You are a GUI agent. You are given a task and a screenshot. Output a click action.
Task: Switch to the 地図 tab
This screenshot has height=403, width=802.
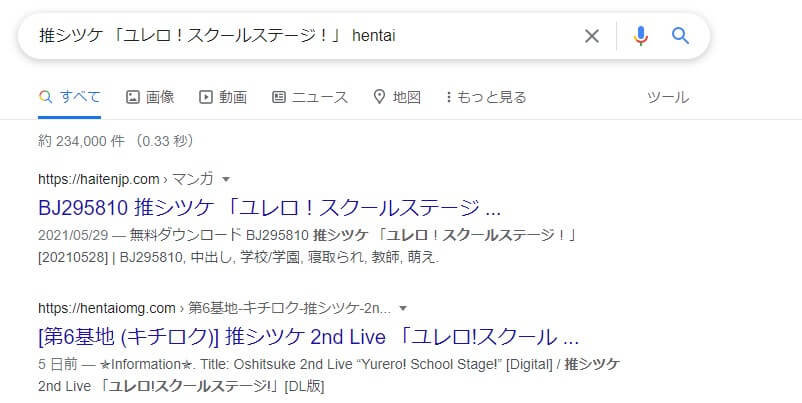[397, 97]
